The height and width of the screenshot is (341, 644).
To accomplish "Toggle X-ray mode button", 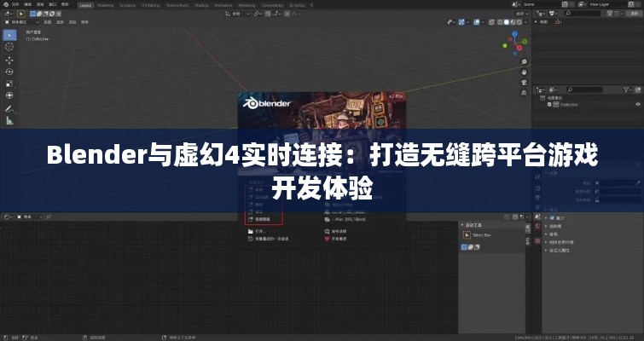I will [x=491, y=22].
